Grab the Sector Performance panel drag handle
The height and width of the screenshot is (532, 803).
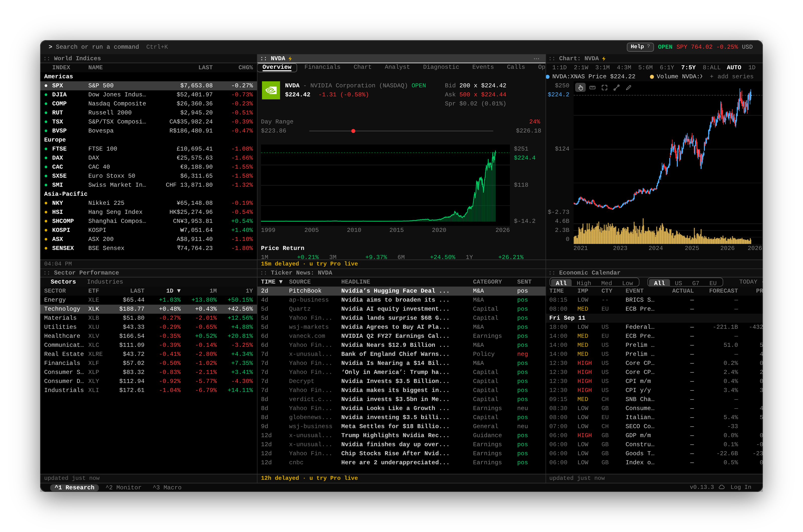tap(47, 273)
